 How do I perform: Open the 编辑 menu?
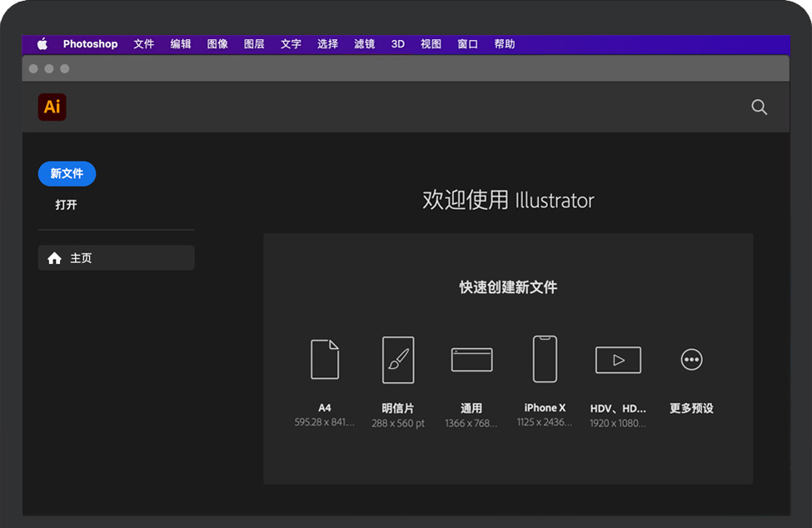(181, 44)
